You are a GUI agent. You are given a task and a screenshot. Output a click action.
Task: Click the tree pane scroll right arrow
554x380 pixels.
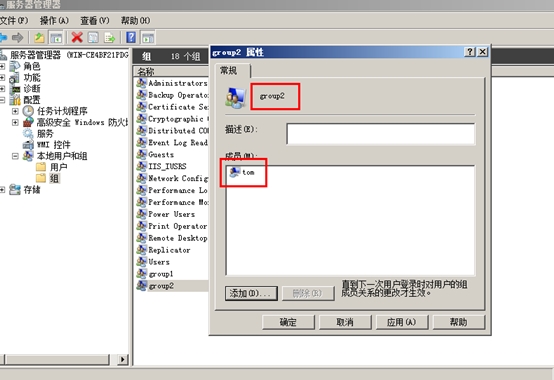pos(122,360)
